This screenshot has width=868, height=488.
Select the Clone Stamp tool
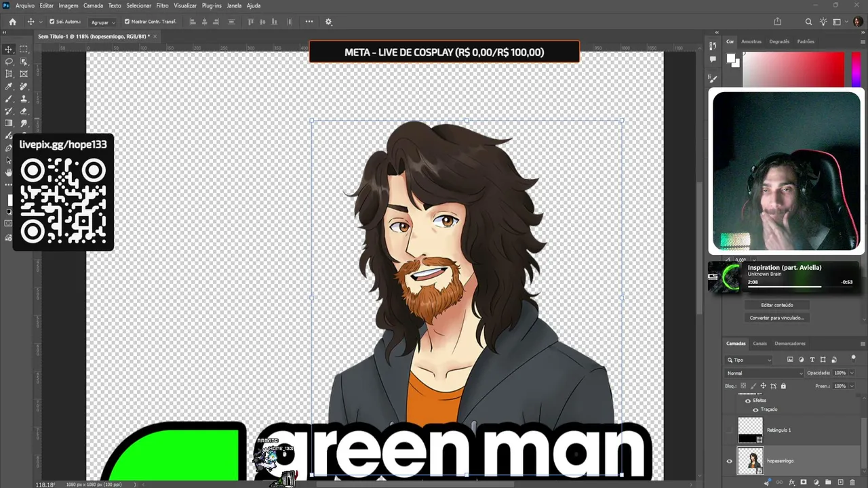click(x=24, y=99)
